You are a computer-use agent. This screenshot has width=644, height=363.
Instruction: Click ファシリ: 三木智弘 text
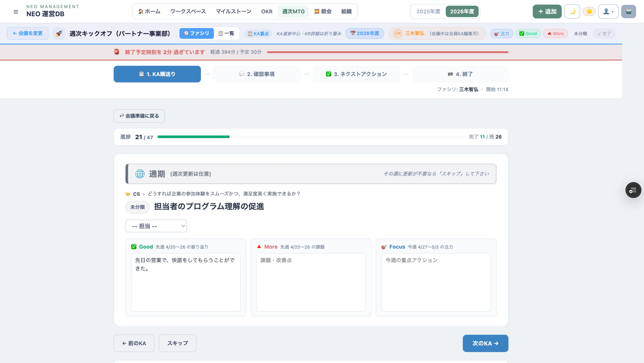click(x=458, y=89)
